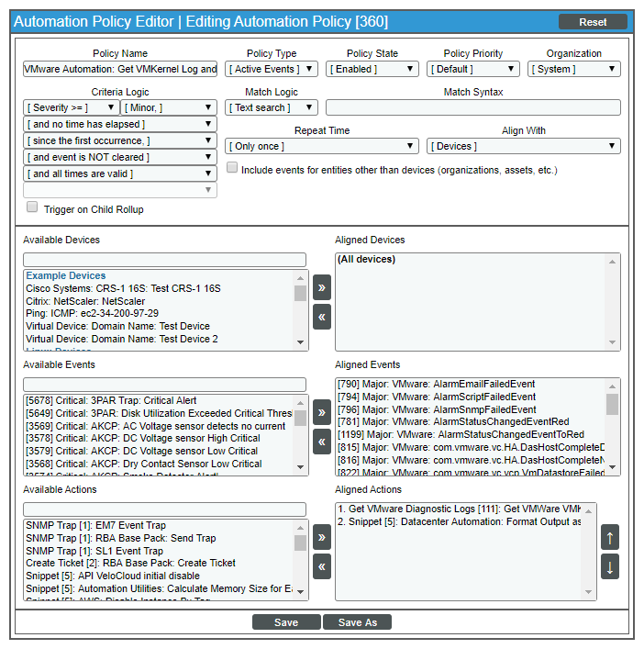Select Citrix: NetScaler: NetScaler device
Image resolution: width=644 pixels, height=649 pixels.
85,301
